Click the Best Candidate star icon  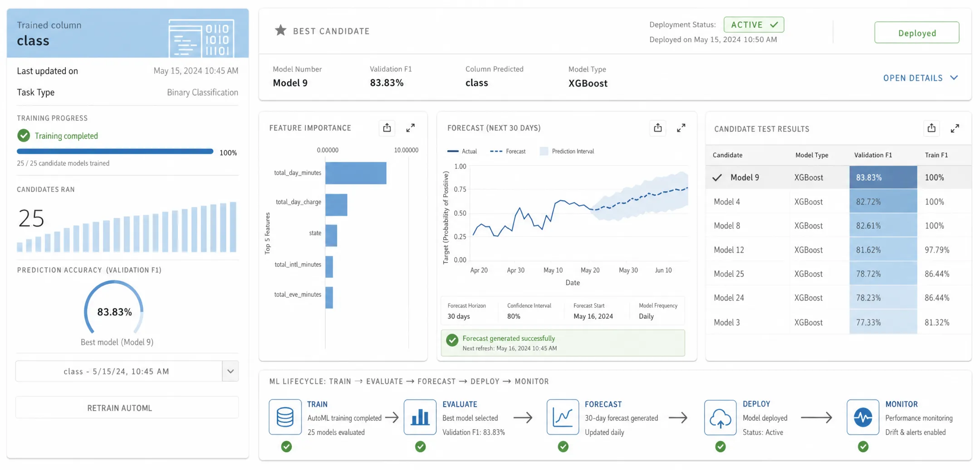[x=280, y=30]
